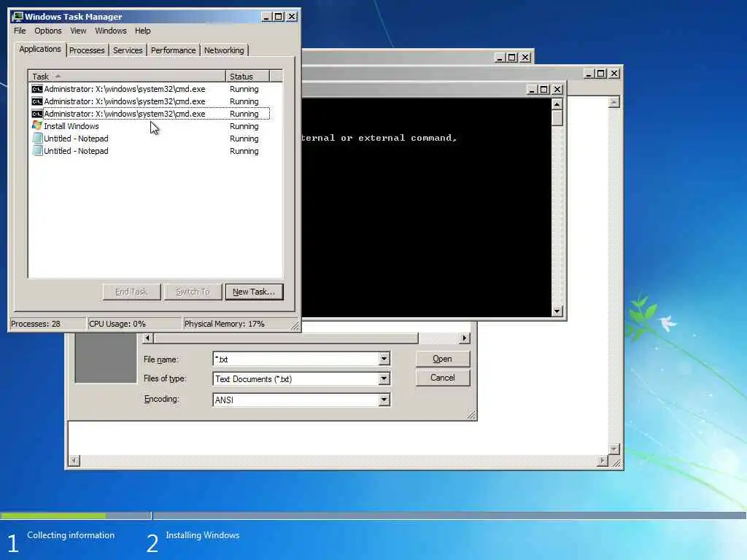This screenshot has height=560, width=747.
Task: Close the rearmost background window
Action: (x=525, y=58)
